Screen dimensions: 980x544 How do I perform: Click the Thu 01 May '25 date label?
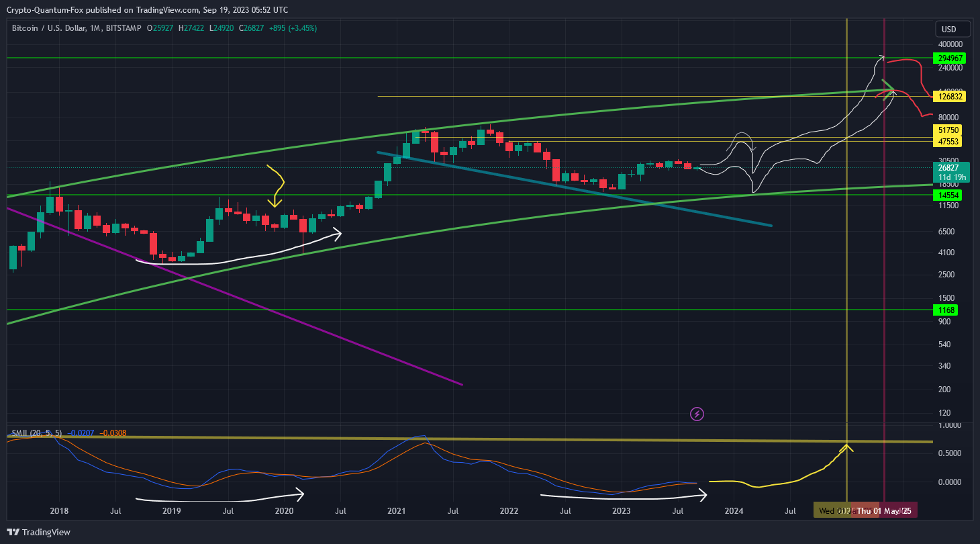[885, 511]
